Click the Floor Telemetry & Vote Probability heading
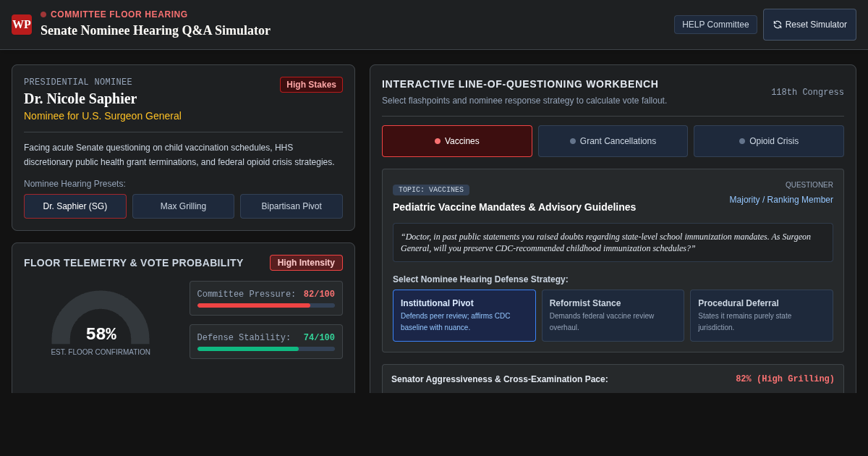 134,263
